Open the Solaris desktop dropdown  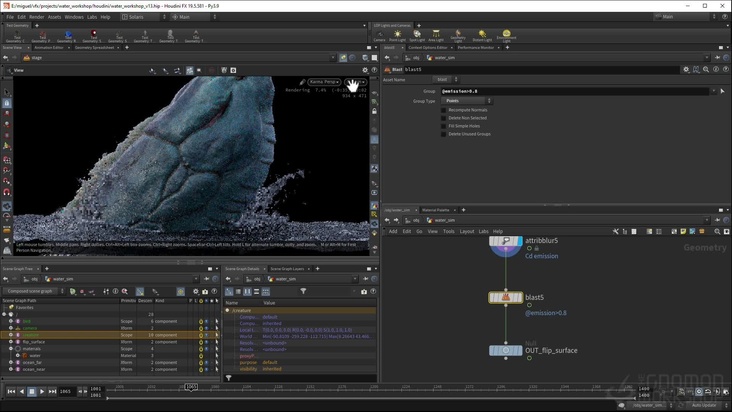coord(143,17)
